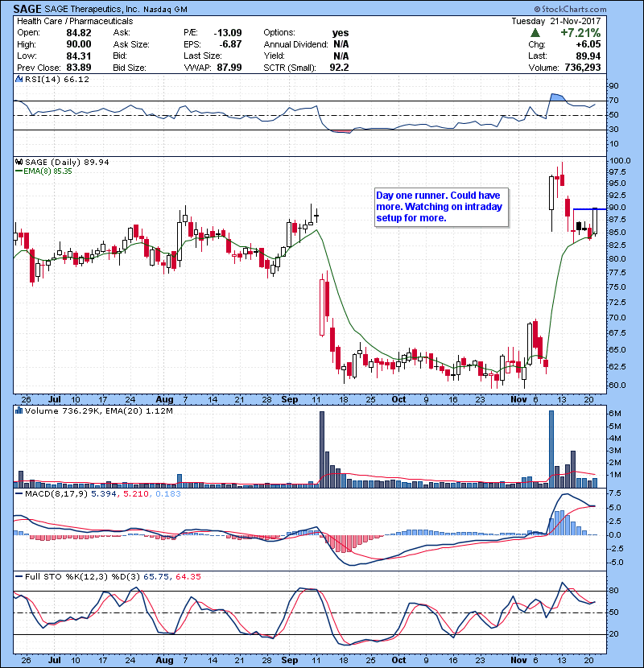
Task: Click the P/E value -13.09
Action: [228, 33]
